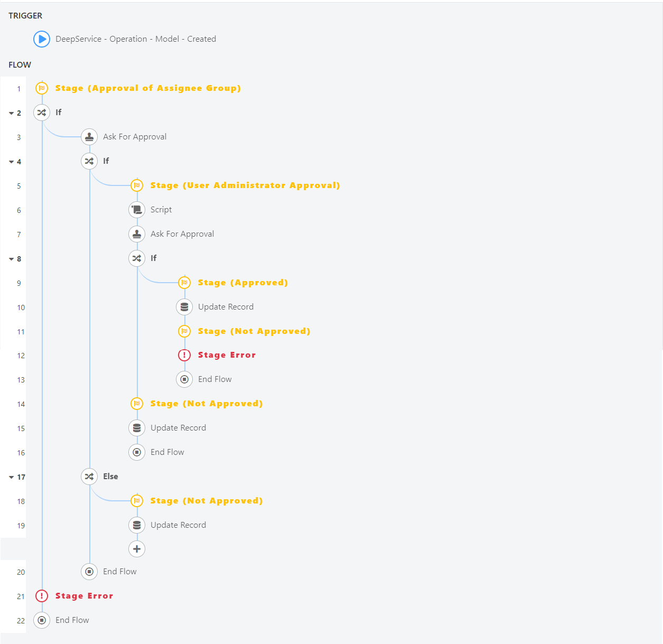
Task: Click flag icon on step 18 Not Approved
Action: tap(137, 501)
